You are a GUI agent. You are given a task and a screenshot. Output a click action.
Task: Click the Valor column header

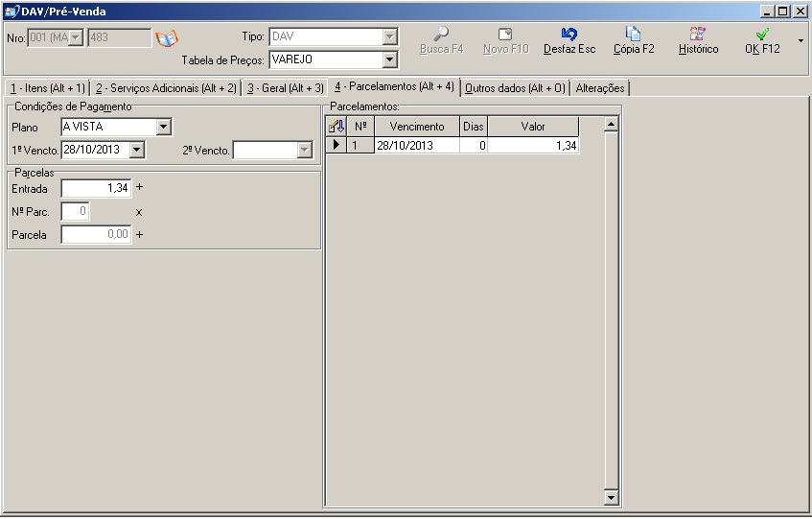point(533,127)
